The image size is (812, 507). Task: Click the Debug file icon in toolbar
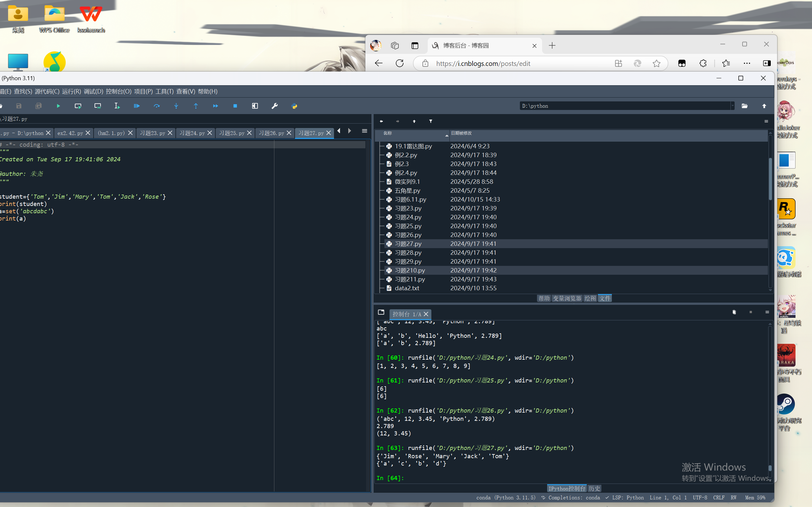coord(137,106)
